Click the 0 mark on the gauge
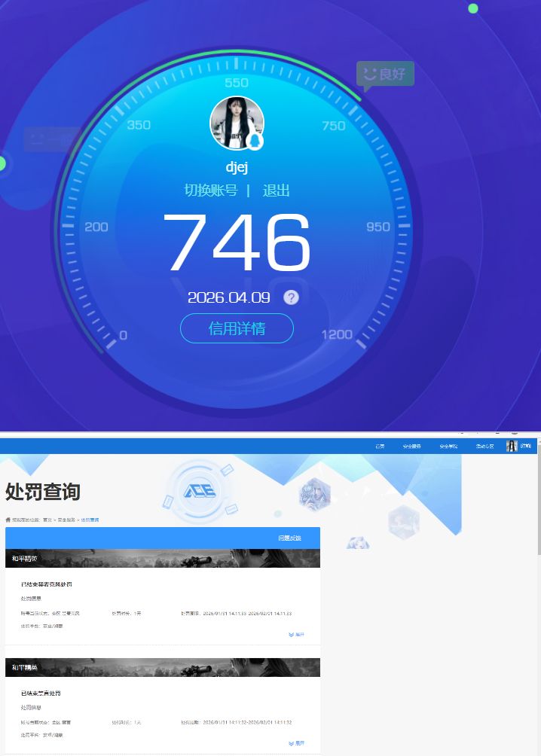The image size is (541, 756). click(x=123, y=335)
